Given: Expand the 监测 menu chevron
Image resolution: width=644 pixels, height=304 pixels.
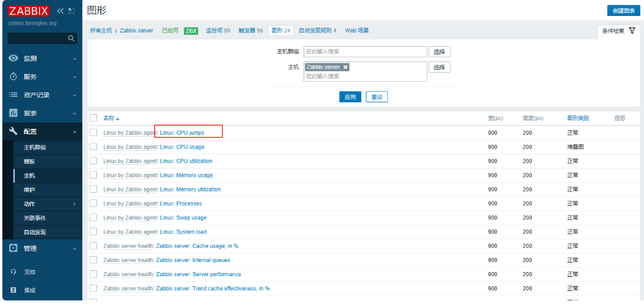Looking at the screenshot, I should [75, 59].
